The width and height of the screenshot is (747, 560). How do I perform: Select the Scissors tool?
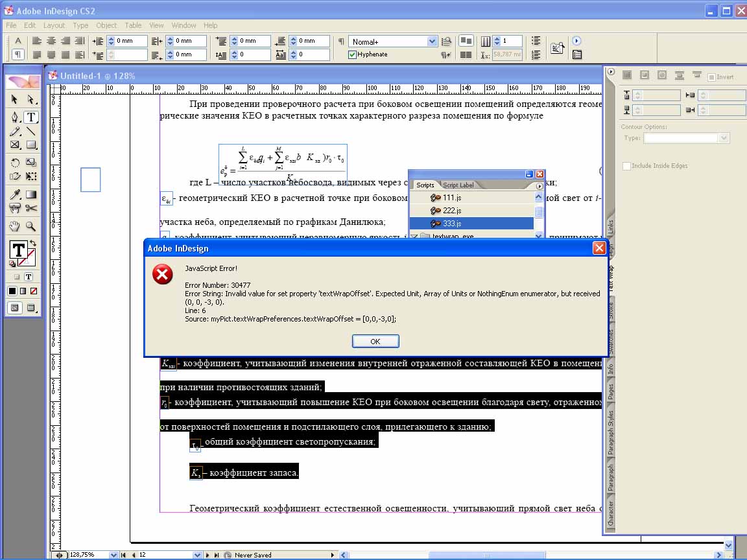pos(31,208)
